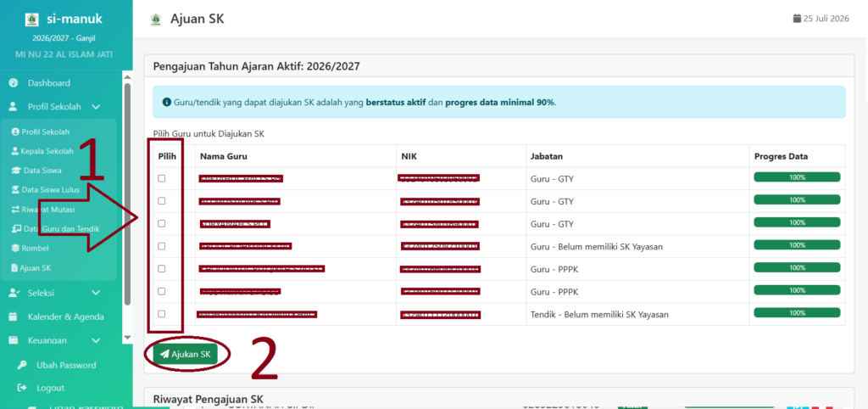Click the logo icon beside Ajuan SK title
Viewport: 868px width, 409px height.
coord(156,20)
